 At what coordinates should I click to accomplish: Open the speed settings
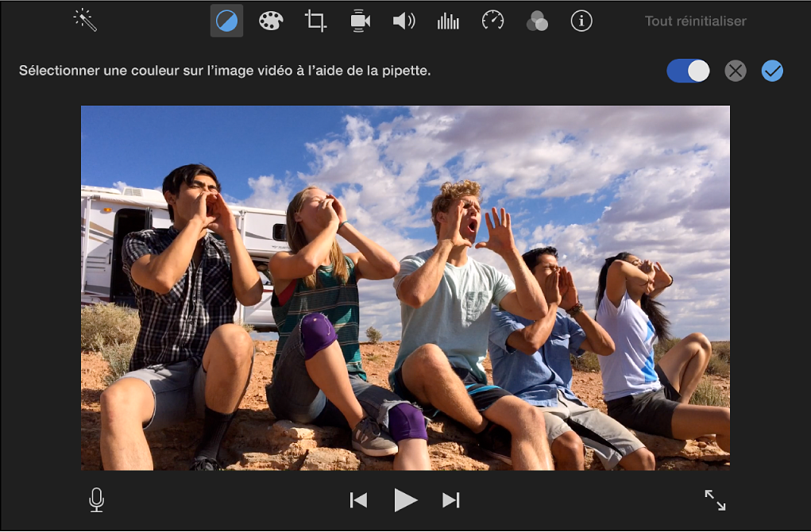click(492, 21)
